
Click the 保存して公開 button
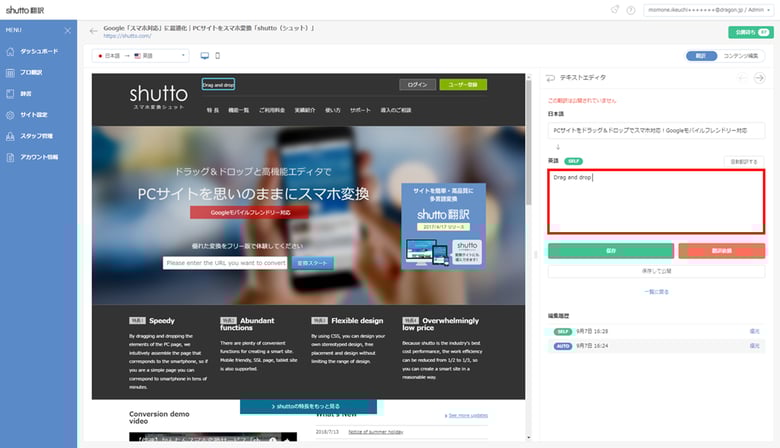click(x=656, y=271)
